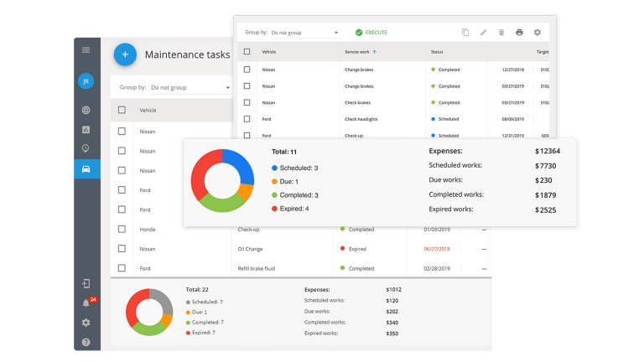The image size is (644, 362).
Task: Open the hamburger menu in sidebar
Action: coord(86,50)
